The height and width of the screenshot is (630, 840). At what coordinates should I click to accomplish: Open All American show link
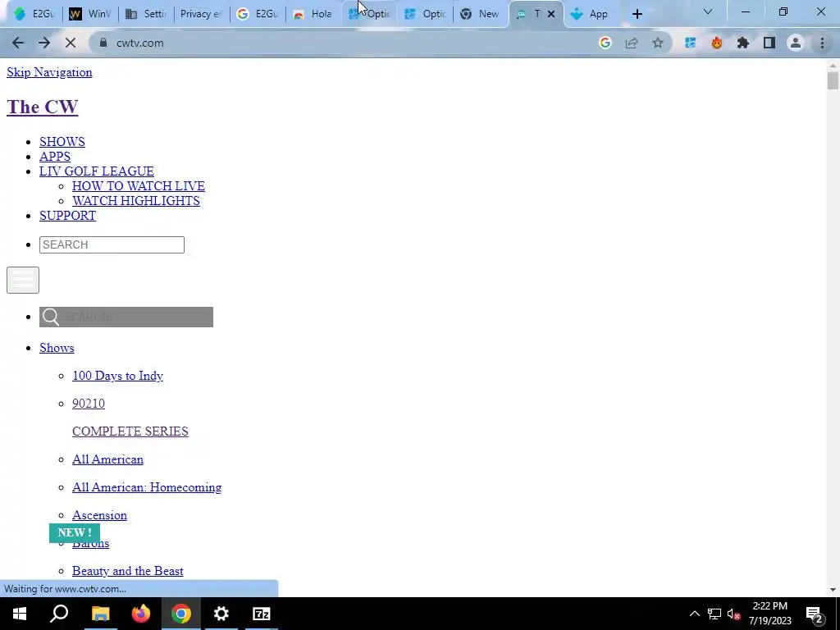pyautogui.click(x=107, y=459)
